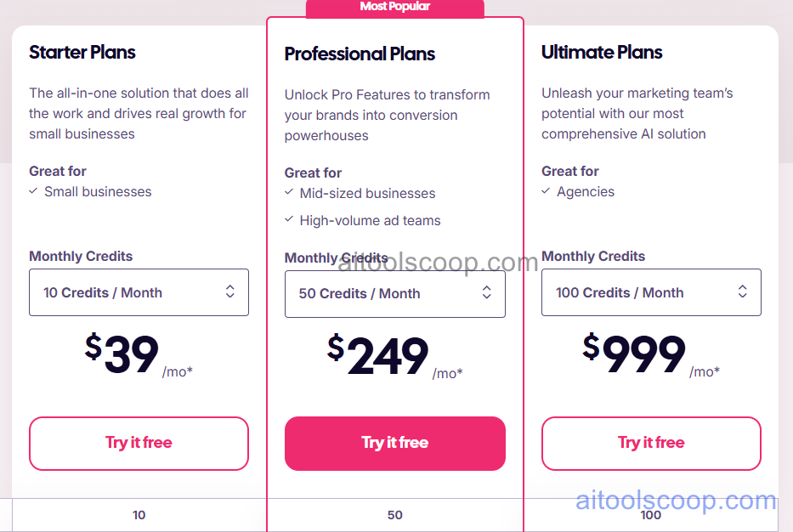Click Try it free under Starter Plans
Viewport: 793px width, 532px height.
139,443
